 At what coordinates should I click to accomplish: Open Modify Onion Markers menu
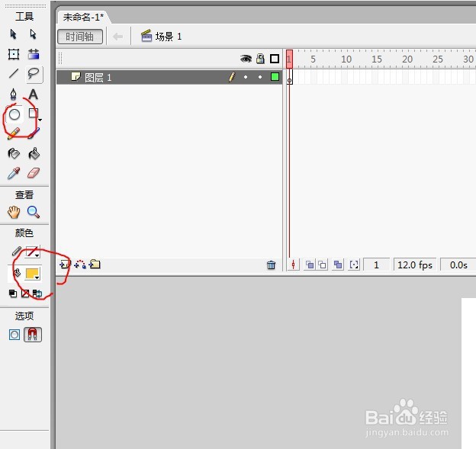pos(354,265)
